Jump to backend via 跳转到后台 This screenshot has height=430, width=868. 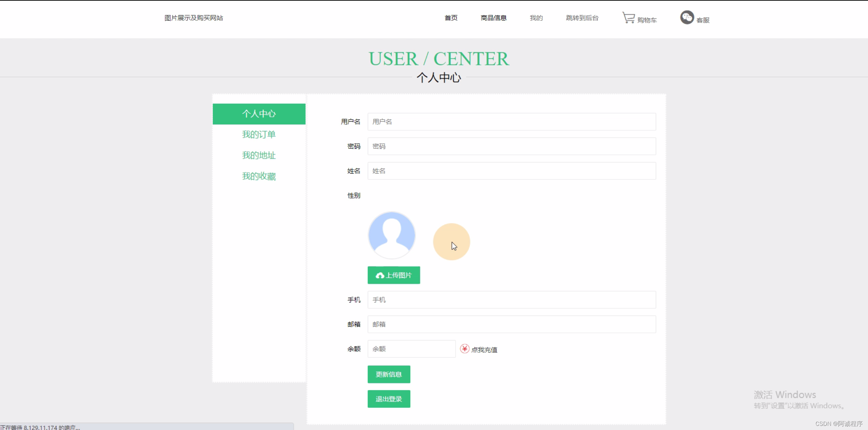coord(582,18)
